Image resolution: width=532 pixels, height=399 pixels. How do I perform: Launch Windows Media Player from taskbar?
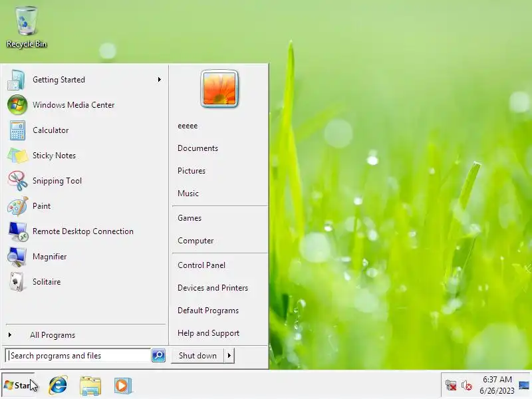tap(122, 386)
